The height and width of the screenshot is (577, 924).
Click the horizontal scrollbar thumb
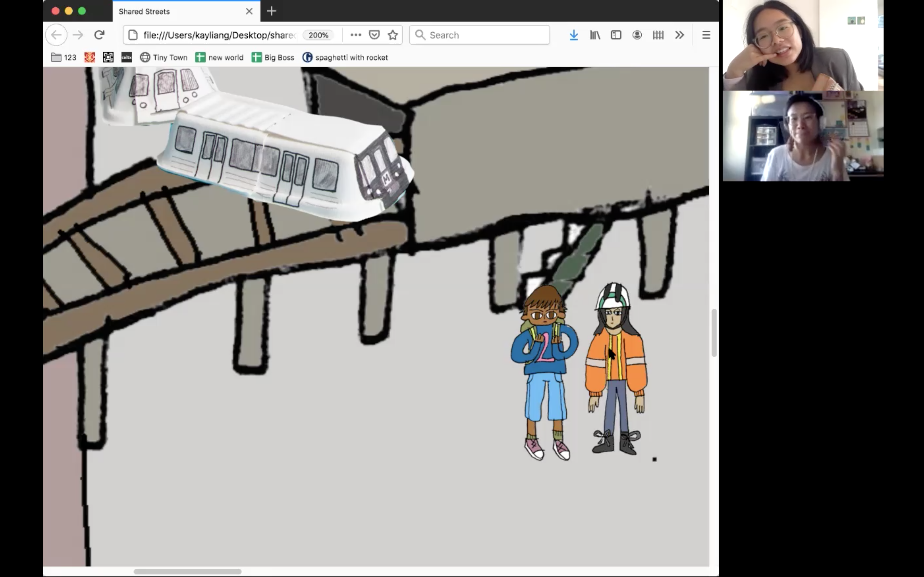pos(187,571)
